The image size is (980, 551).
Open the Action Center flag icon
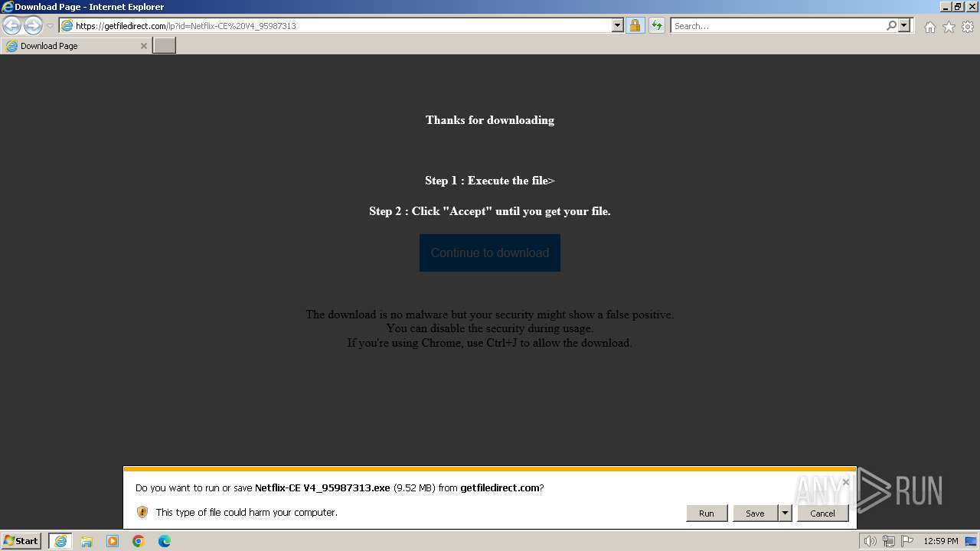[x=907, y=541]
